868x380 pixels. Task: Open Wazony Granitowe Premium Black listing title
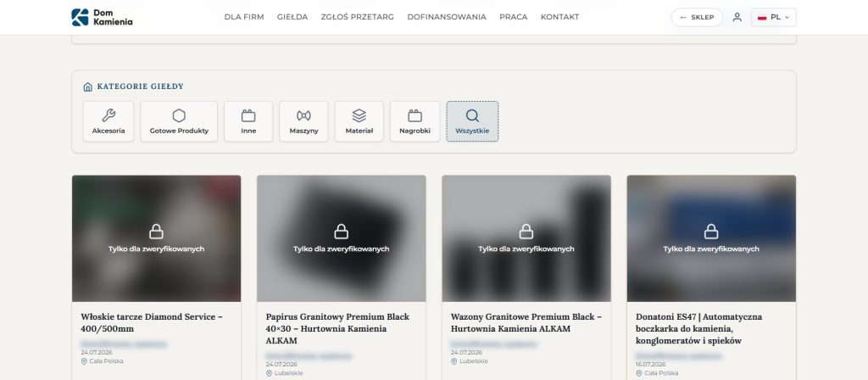click(x=526, y=322)
